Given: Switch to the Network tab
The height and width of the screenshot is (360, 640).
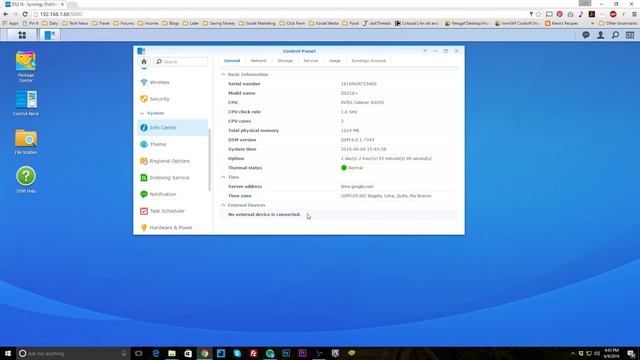Looking at the screenshot, I should (258, 60).
